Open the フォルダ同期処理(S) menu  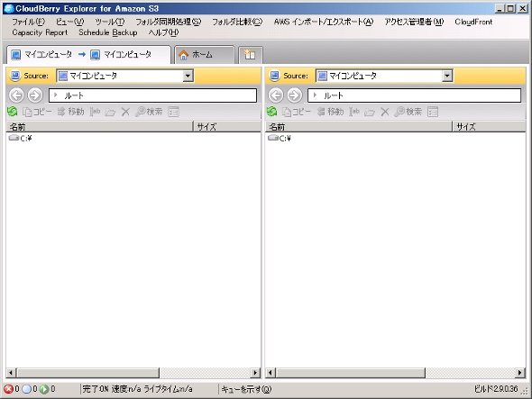169,22
